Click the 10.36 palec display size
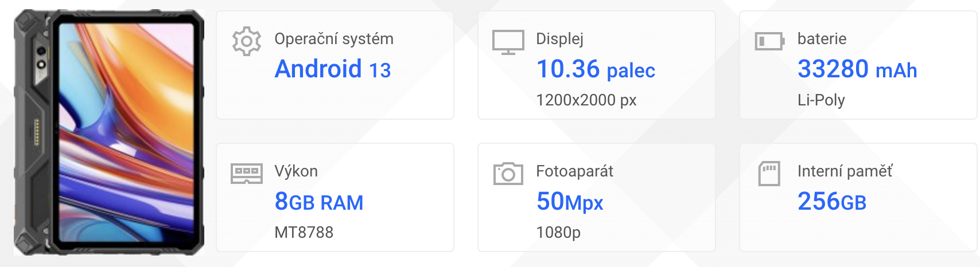The width and height of the screenshot is (980, 267). coord(596,69)
